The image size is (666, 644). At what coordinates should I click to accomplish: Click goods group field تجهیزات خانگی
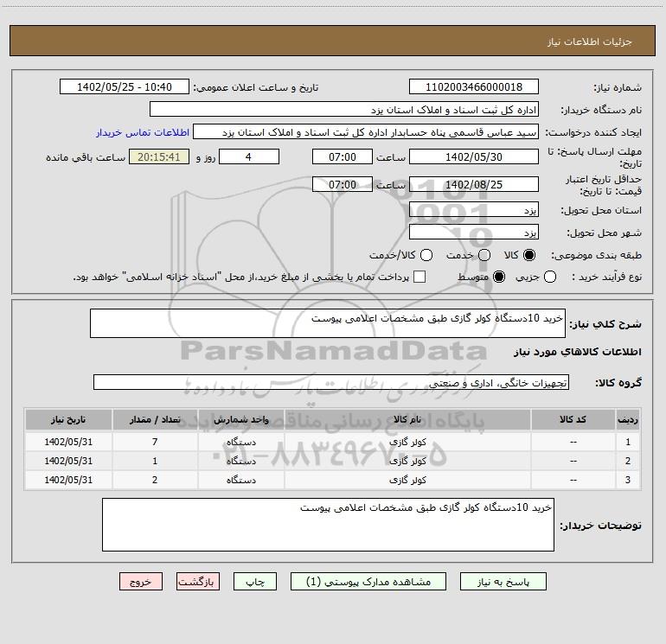[331, 382]
